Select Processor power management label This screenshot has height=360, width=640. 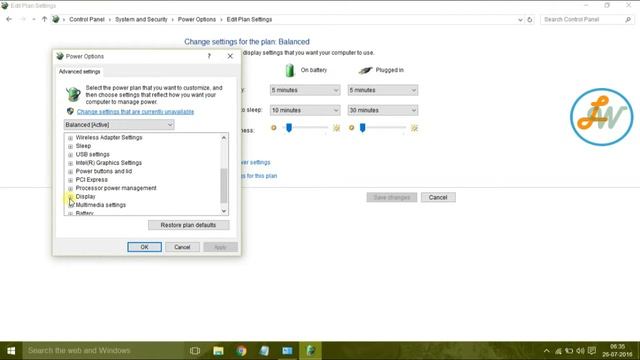click(116, 188)
